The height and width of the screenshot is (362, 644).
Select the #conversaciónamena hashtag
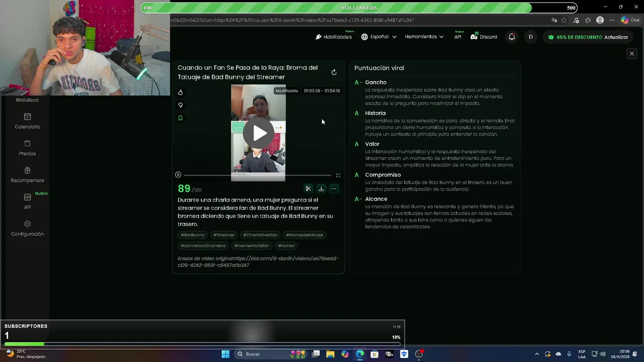click(x=203, y=246)
